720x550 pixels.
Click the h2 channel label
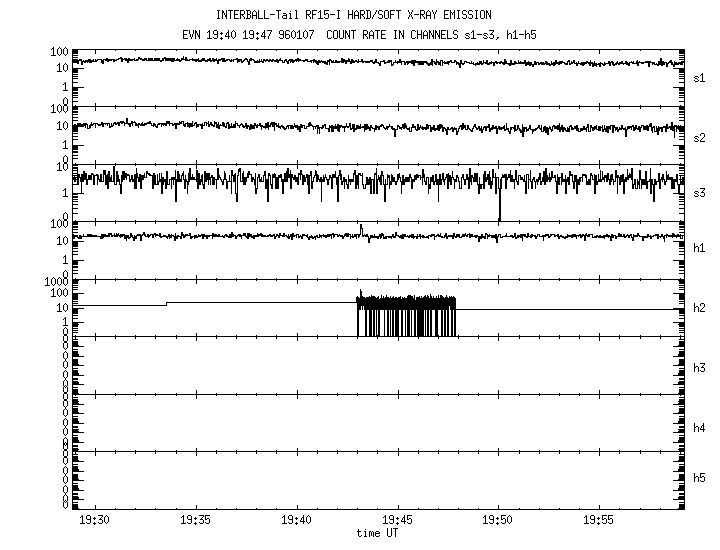[x=699, y=308]
